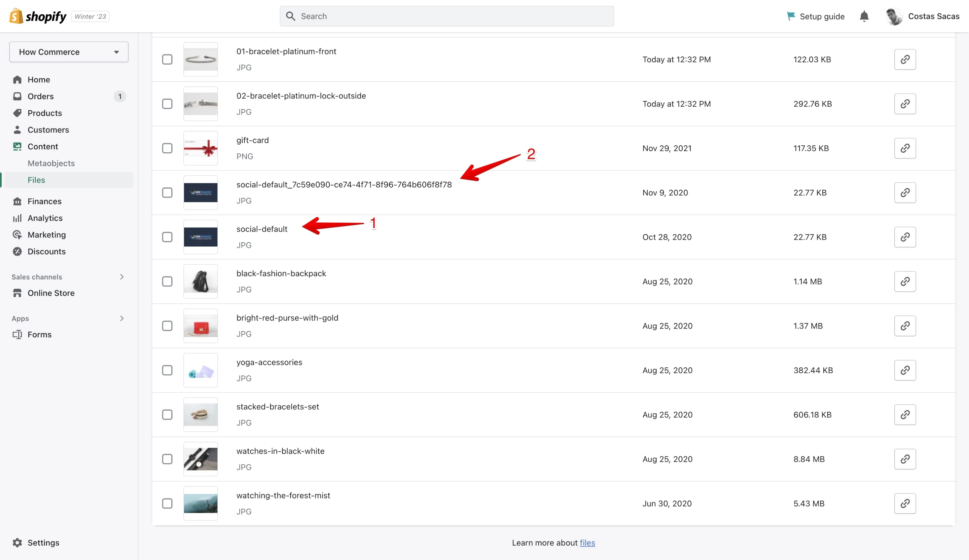The height and width of the screenshot is (560, 969).
Task: Click the Shopify logo
Action: click(x=38, y=16)
